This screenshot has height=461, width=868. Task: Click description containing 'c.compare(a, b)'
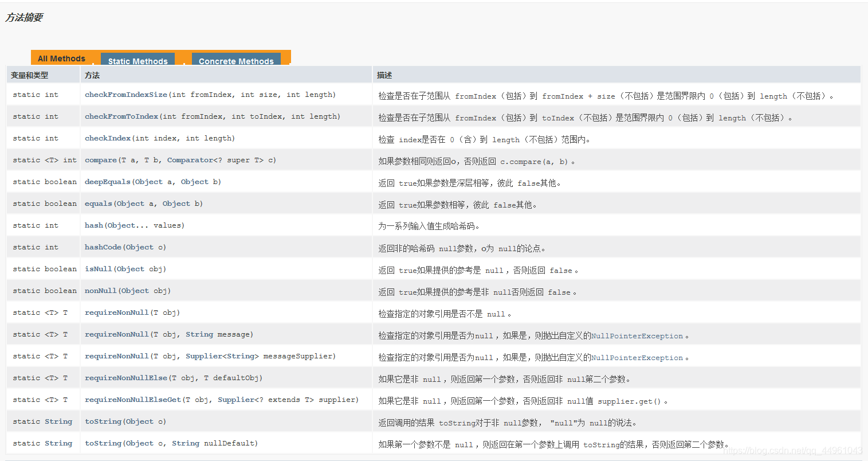(x=477, y=161)
